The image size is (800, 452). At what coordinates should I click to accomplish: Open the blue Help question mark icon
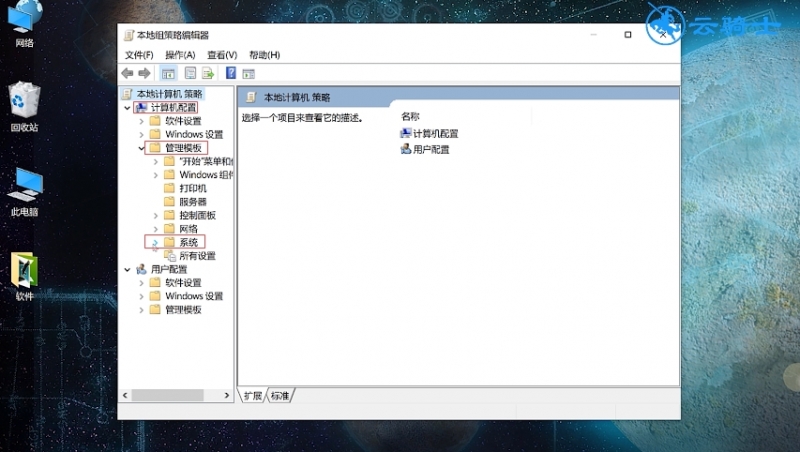tap(231, 73)
